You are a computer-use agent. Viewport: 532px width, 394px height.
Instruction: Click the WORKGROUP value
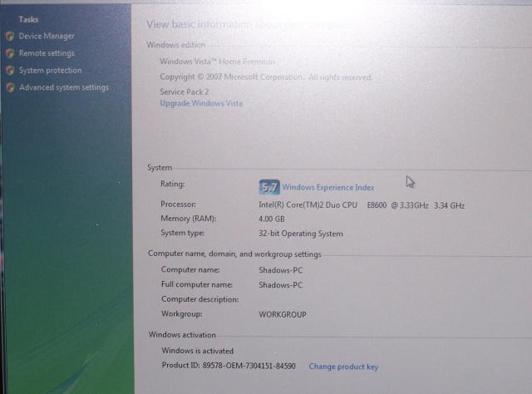click(283, 314)
